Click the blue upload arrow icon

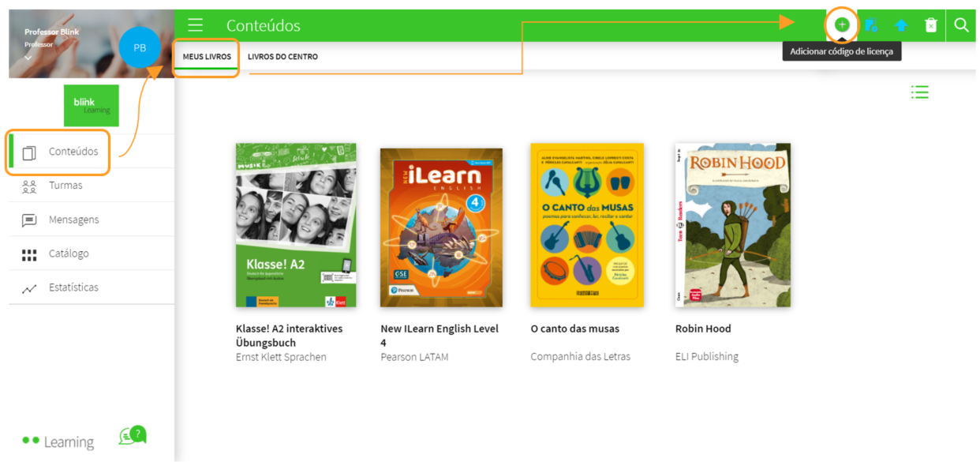click(901, 25)
